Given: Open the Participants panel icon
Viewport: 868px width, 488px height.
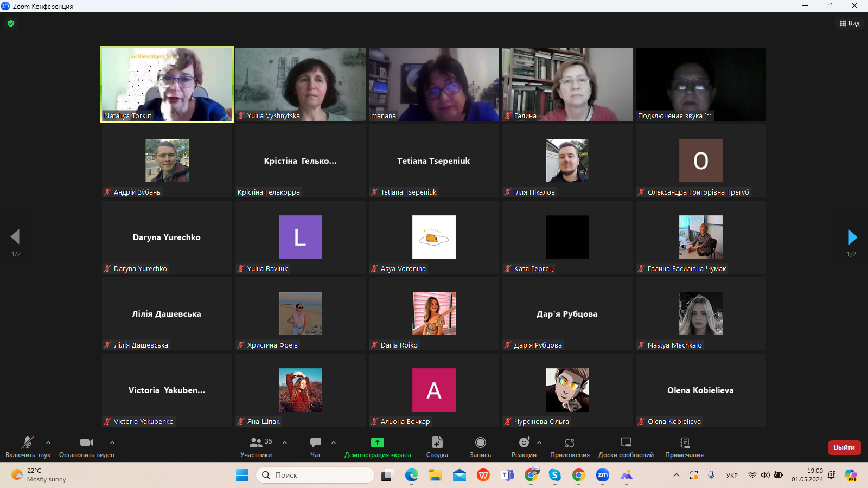Looking at the screenshot, I should (256, 442).
